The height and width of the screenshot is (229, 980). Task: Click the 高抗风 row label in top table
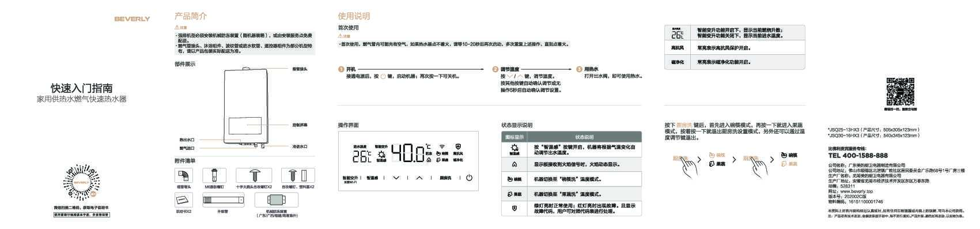click(677, 48)
